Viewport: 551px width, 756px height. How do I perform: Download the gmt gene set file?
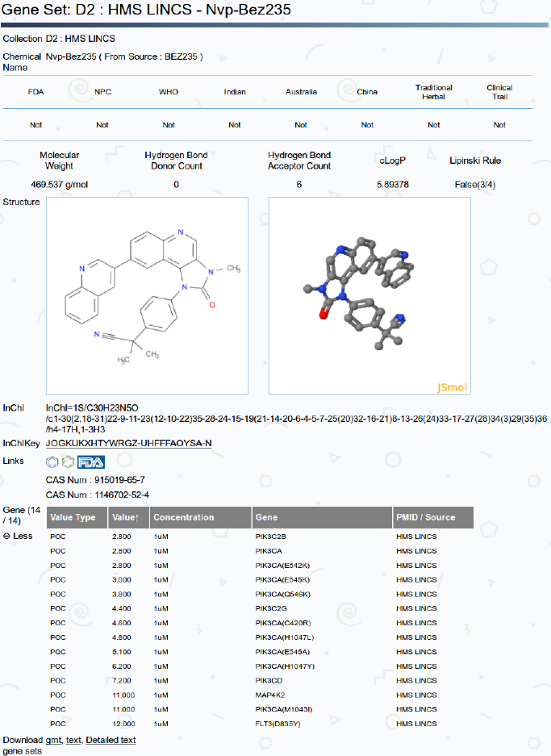pos(54,740)
